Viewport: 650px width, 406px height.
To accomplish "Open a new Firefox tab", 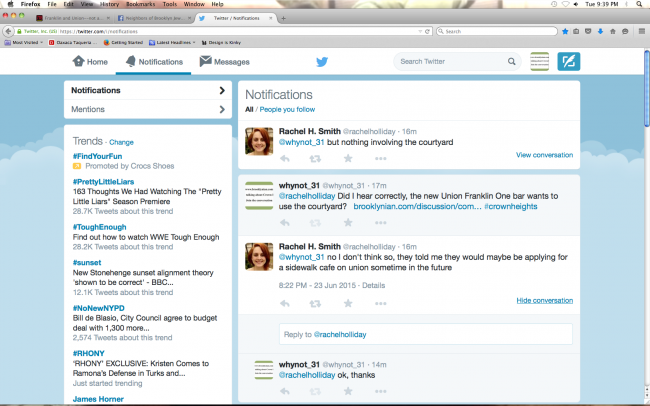I will [284, 18].
